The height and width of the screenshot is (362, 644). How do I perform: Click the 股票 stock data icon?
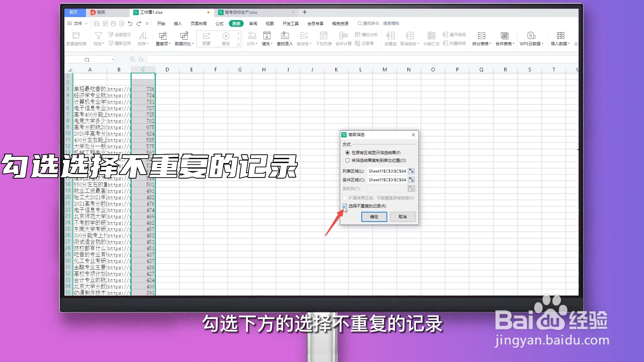coord(206,38)
